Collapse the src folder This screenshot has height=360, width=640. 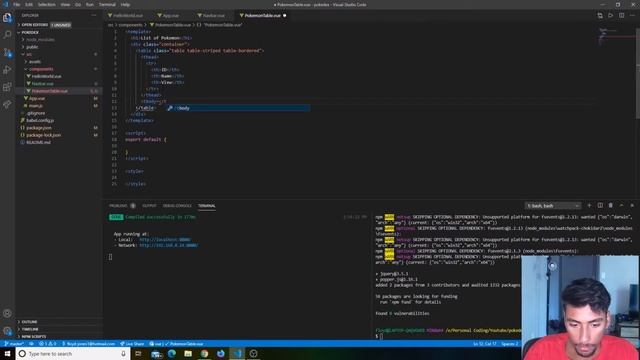[29, 54]
